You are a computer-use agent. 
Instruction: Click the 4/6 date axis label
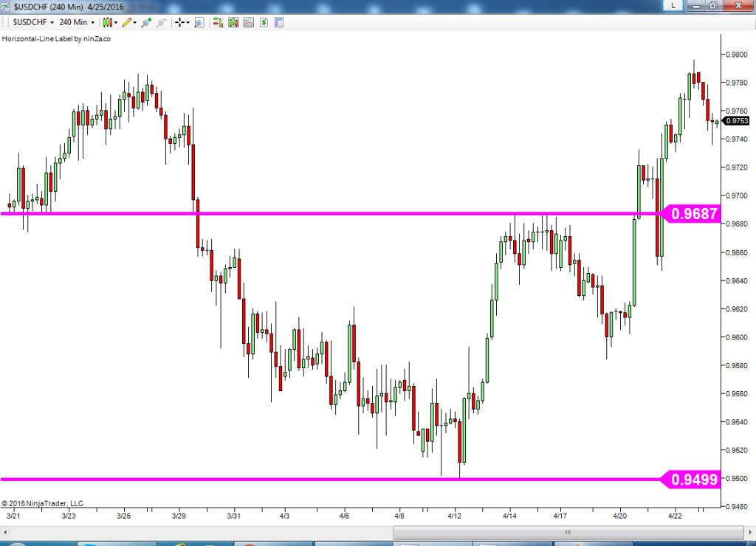coord(344,516)
